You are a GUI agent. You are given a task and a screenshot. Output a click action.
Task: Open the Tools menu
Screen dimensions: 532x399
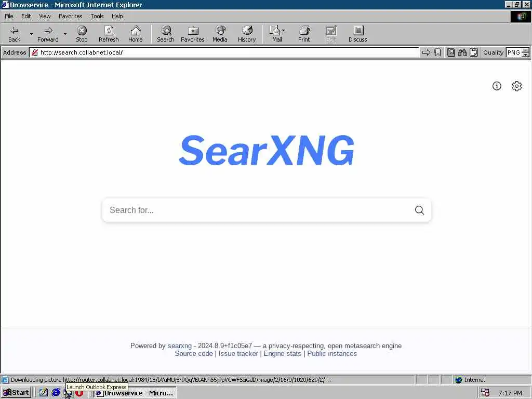point(97,16)
